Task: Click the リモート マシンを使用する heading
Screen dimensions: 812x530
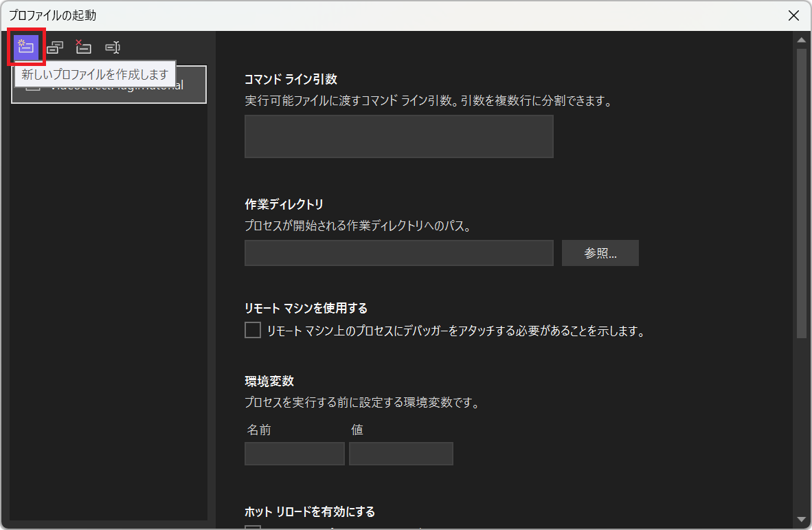Action: pos(306,308)
